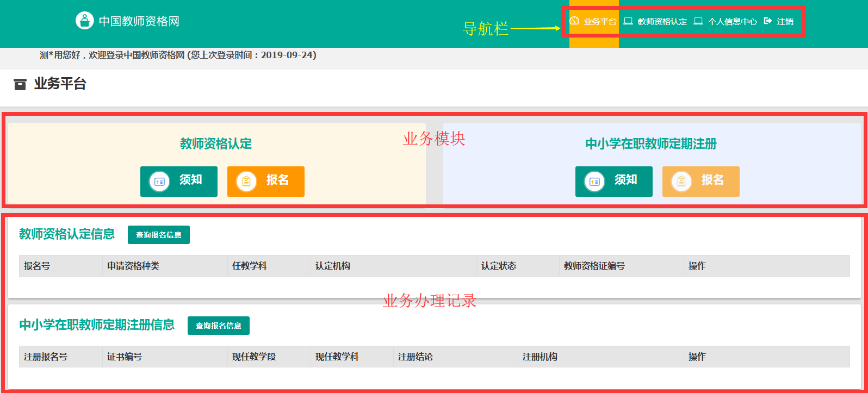Image resolution: width=868 pixels, height=393 pixels.
Task: Click the 中国教师资格网 logo icon
Action: click(84, 21)
